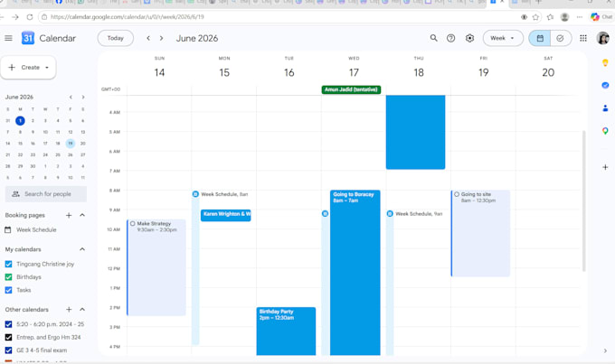Select Wednesday 17 column header
This screenshot has width=615, height=364.
[x=354, y=72]
